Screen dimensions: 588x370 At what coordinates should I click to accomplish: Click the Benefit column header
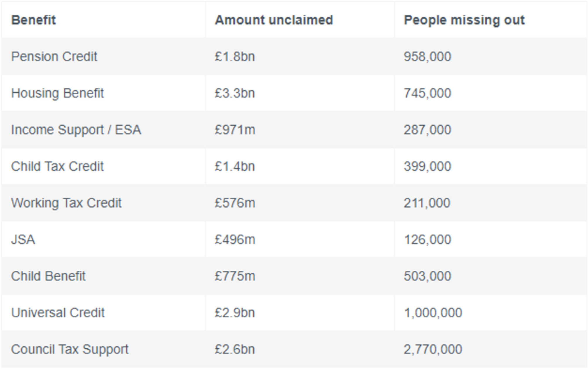[33, 20]
